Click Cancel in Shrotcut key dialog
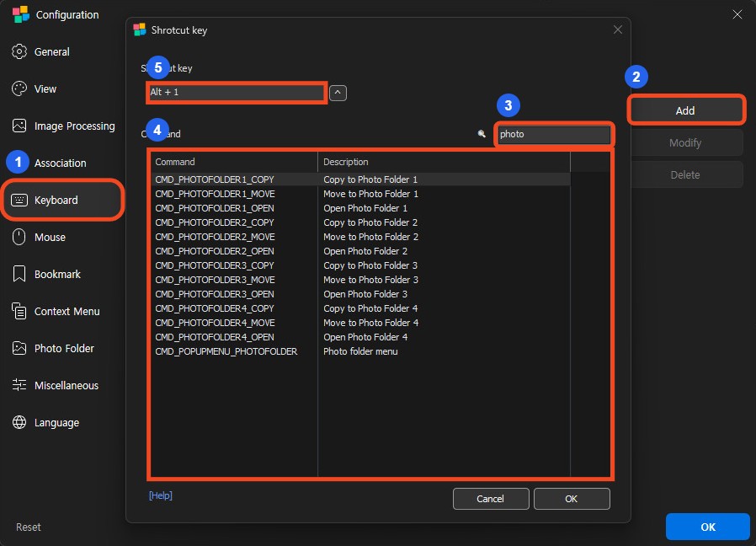The height and width of the screenshot is (546, 756). pyautogui.click(x=490, y=499)
